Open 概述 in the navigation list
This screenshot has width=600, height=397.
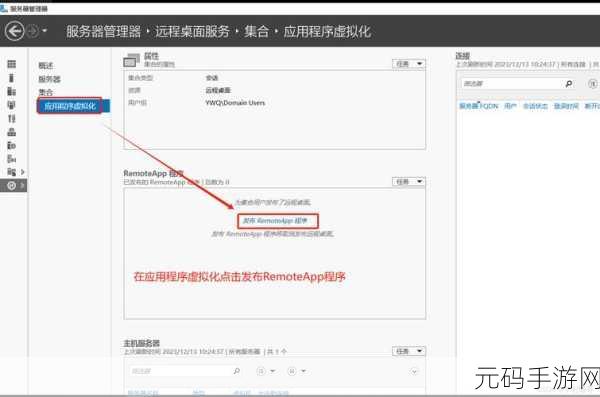click(46, 65)
